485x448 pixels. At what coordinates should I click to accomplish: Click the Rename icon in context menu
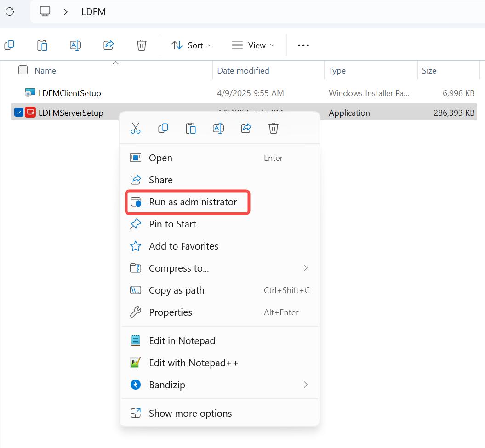pyautogui.click(x=218, y=128)
